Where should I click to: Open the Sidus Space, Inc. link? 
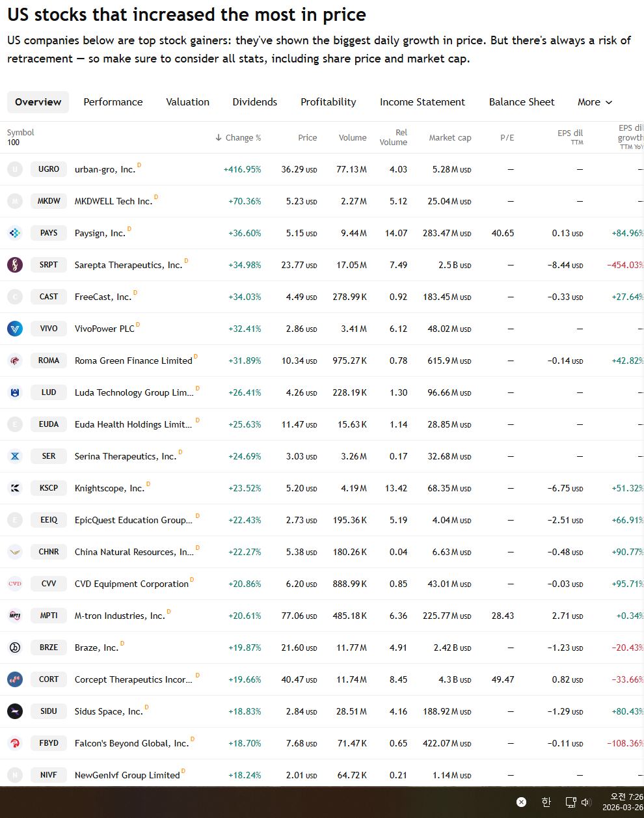(x=109, y=712)
